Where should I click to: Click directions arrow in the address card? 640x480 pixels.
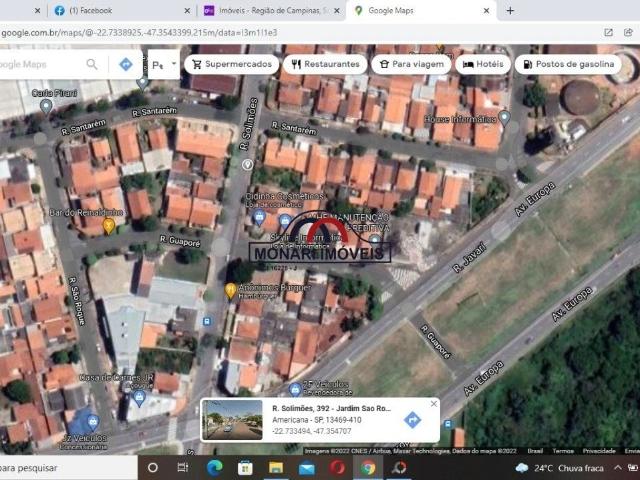(x=412, y=420)
